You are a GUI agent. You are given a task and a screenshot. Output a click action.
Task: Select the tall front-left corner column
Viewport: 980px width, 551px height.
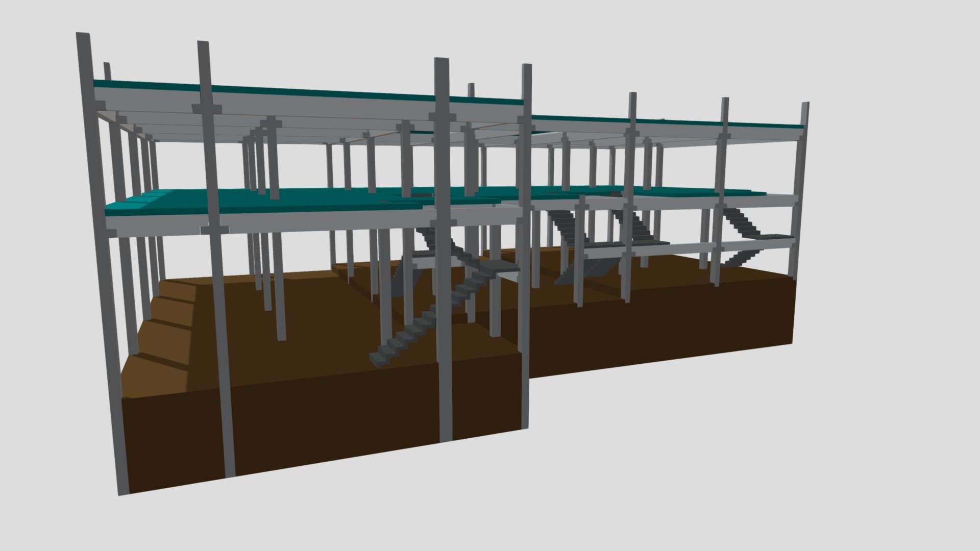point(102,263)
